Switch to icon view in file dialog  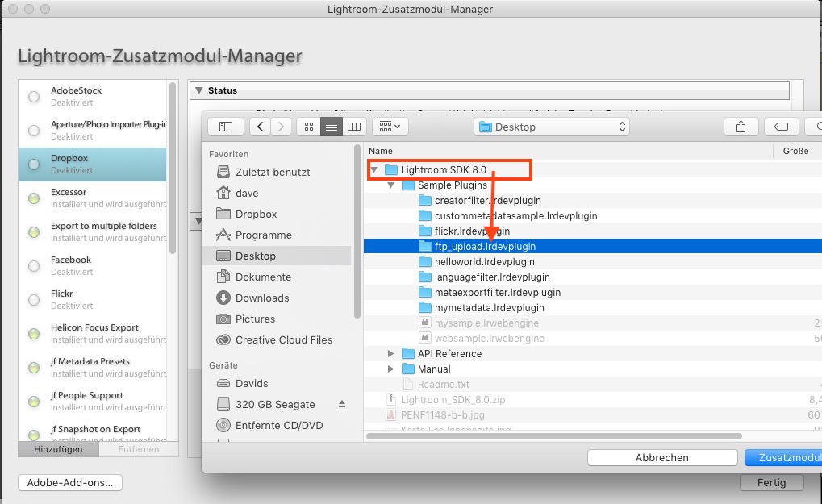309,127
